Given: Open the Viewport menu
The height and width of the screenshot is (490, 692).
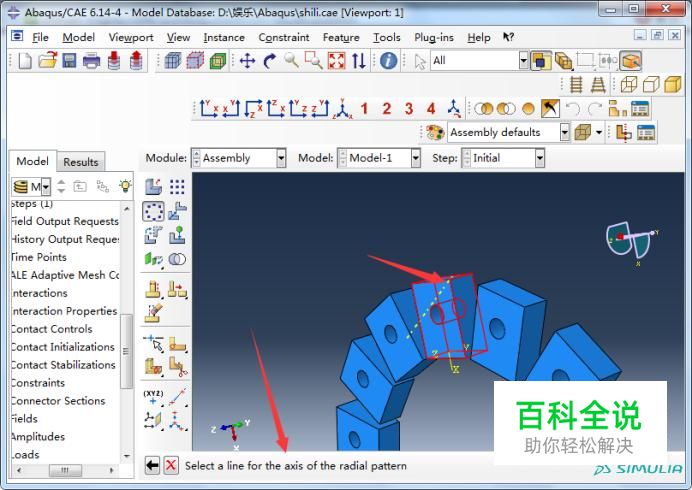Looking at the screenshot, I should click(x=131, y=38).
